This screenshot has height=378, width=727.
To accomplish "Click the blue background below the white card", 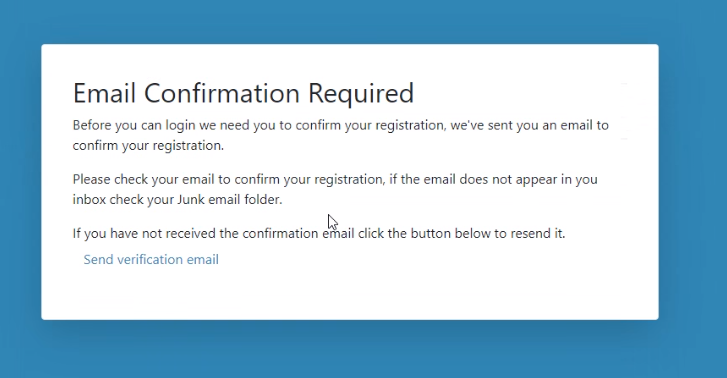I will pos(364,350).
